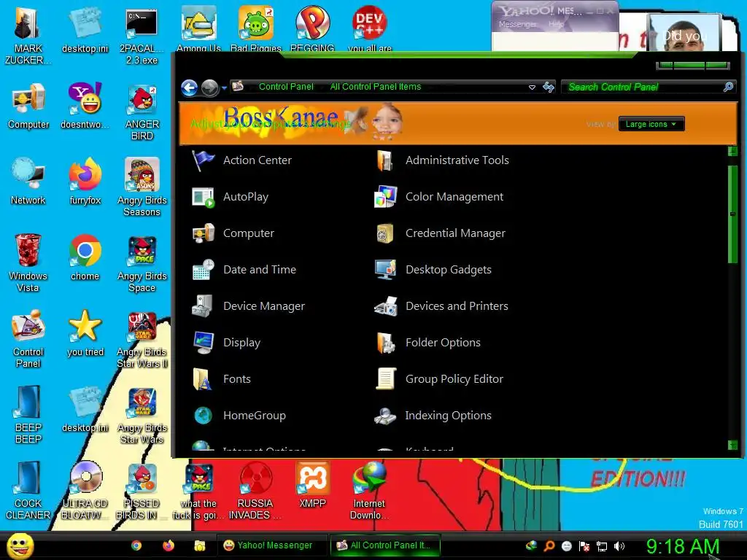747x560 pixels.
Task: Click the Indexing Options link text
Action: pyautogui.click(x=449, y=415)
